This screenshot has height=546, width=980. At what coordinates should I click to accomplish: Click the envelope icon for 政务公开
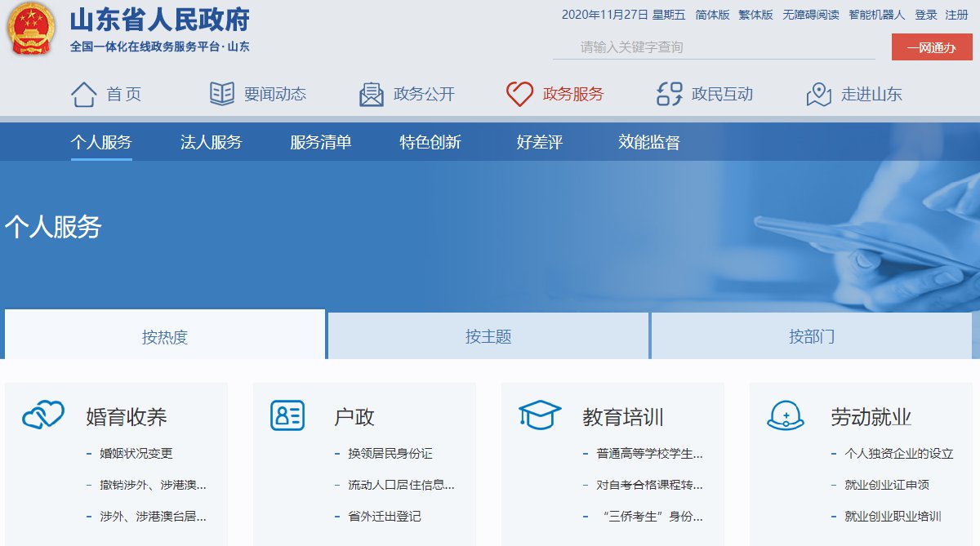pos(372,94)
